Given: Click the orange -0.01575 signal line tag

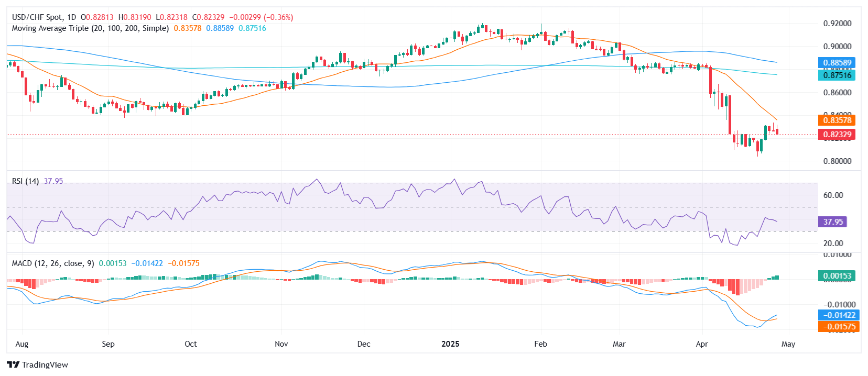Looking at the screenshot, I should click(839, 327).
